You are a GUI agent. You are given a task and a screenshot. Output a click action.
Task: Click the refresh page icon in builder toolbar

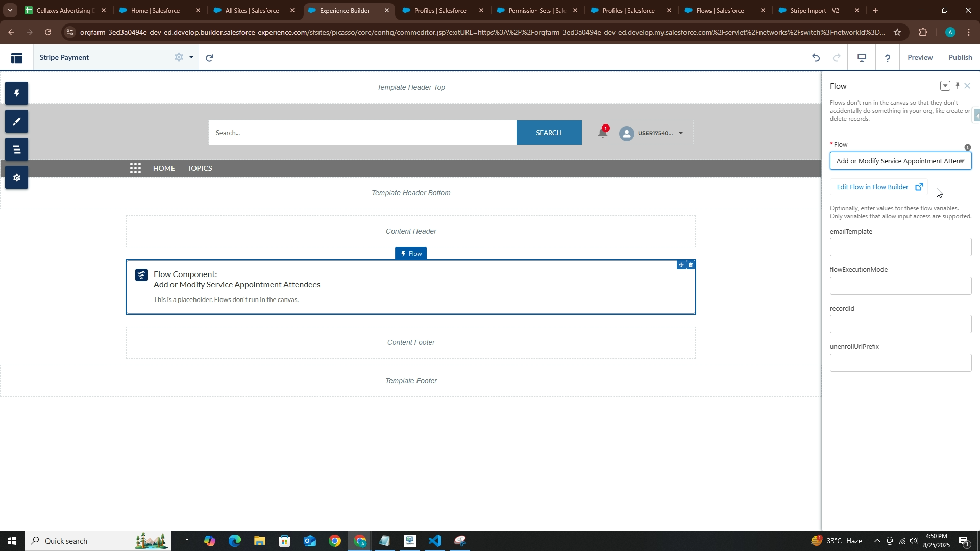209,58
